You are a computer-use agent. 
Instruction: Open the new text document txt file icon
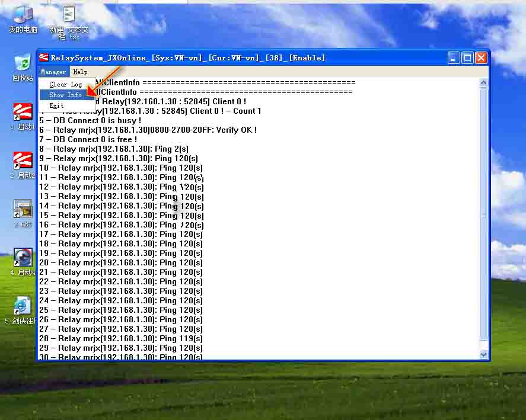pyautogui.click(x=69, y=23)
